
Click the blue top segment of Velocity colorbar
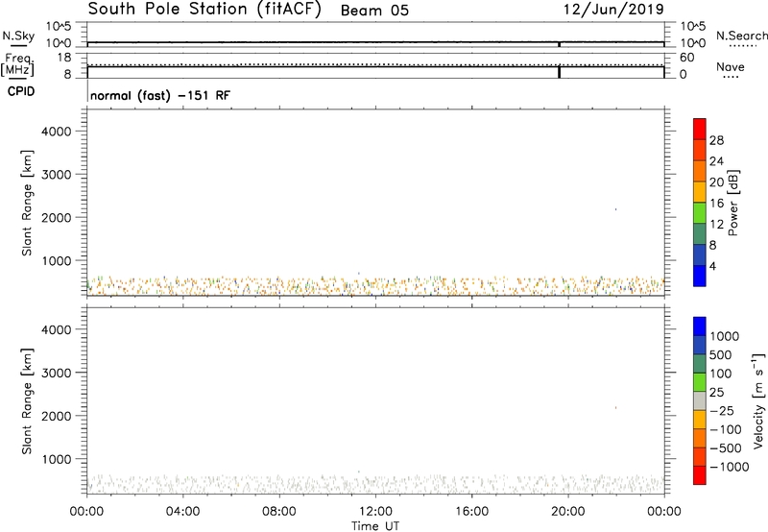[x=700, y=326]
